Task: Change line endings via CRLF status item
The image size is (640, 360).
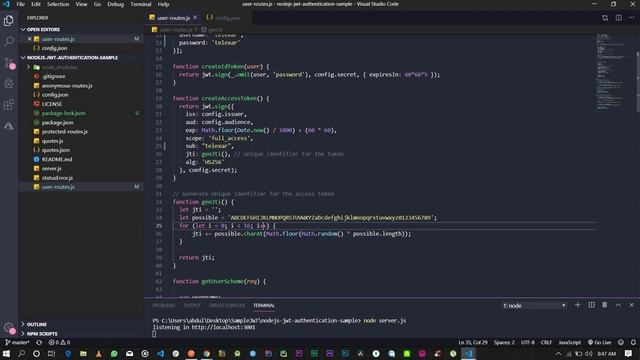Action: (546, 342)
